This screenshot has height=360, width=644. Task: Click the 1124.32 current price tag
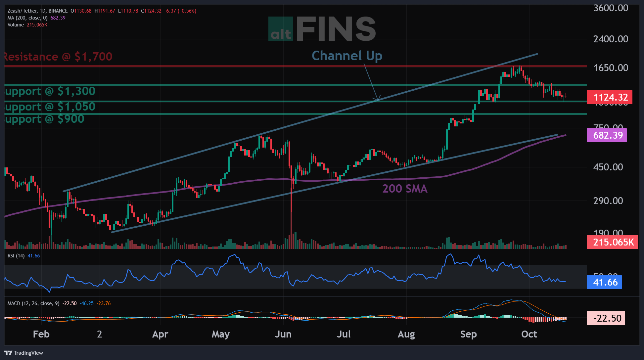[x=610, y=97]
